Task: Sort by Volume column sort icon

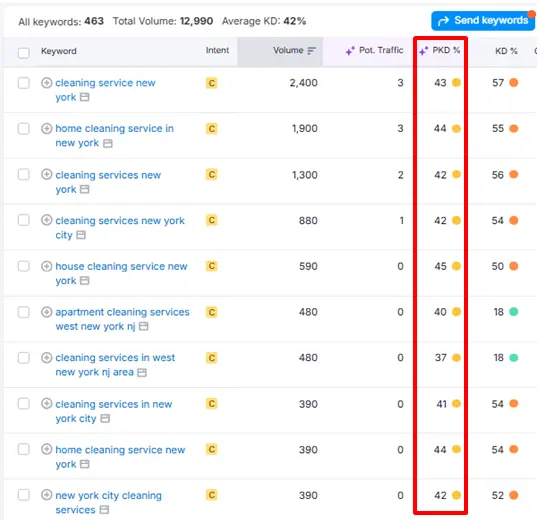Action: coord(311,51)
